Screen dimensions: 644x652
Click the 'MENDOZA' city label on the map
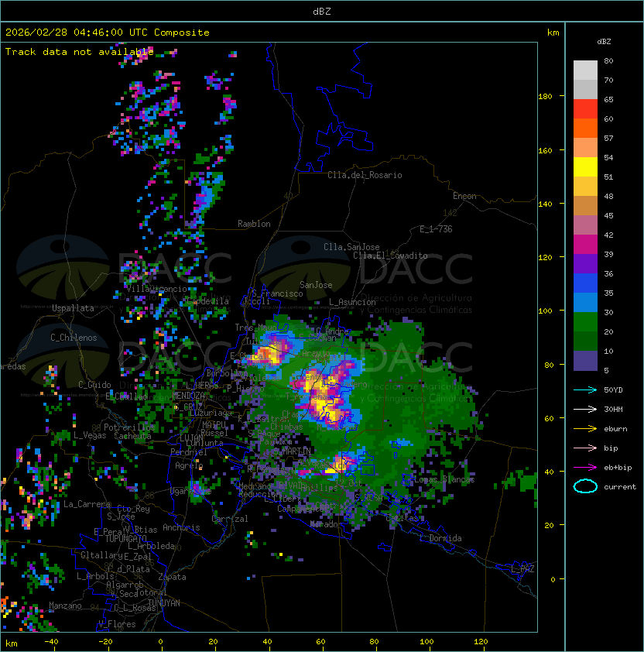click(x=188, y=396)
